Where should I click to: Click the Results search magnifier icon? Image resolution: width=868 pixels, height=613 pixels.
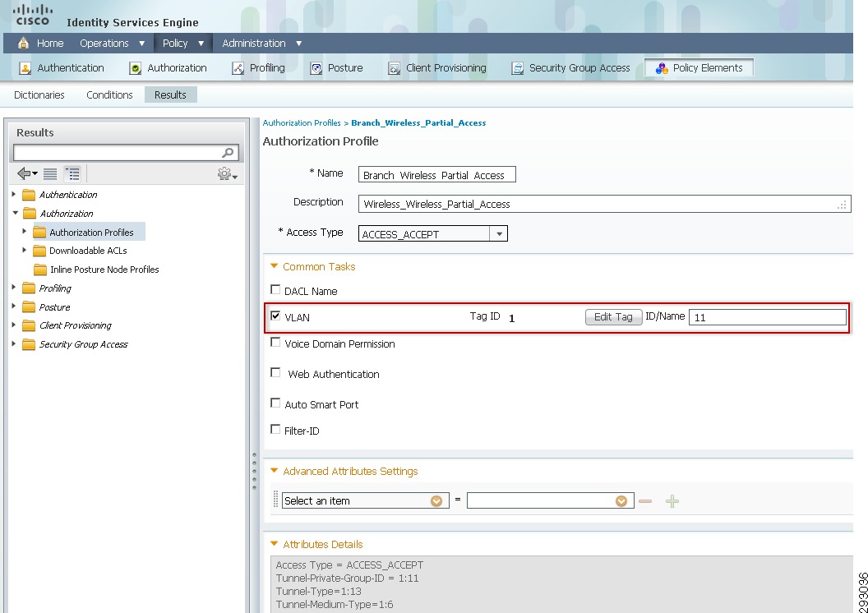point(228,153)
